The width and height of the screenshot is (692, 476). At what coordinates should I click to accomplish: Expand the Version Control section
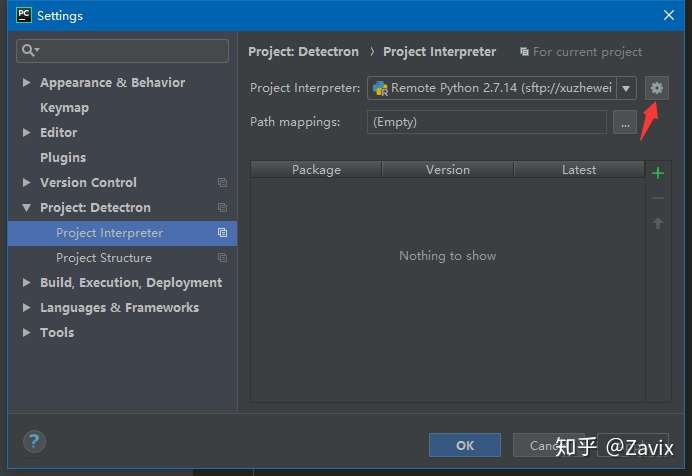[26, 182]
